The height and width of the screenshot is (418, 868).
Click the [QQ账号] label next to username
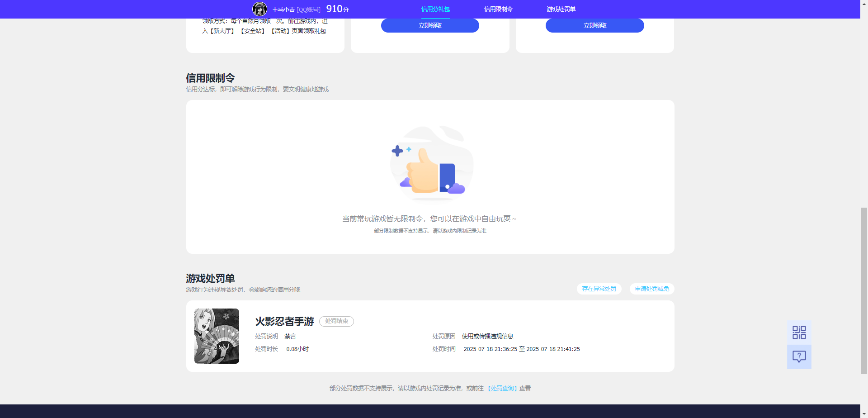click(x=308, y=8)
